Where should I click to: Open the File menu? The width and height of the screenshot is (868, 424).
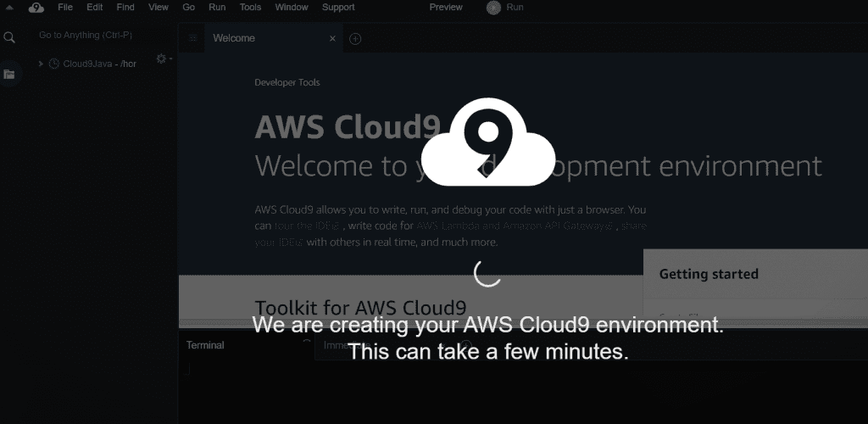[65, 8]
